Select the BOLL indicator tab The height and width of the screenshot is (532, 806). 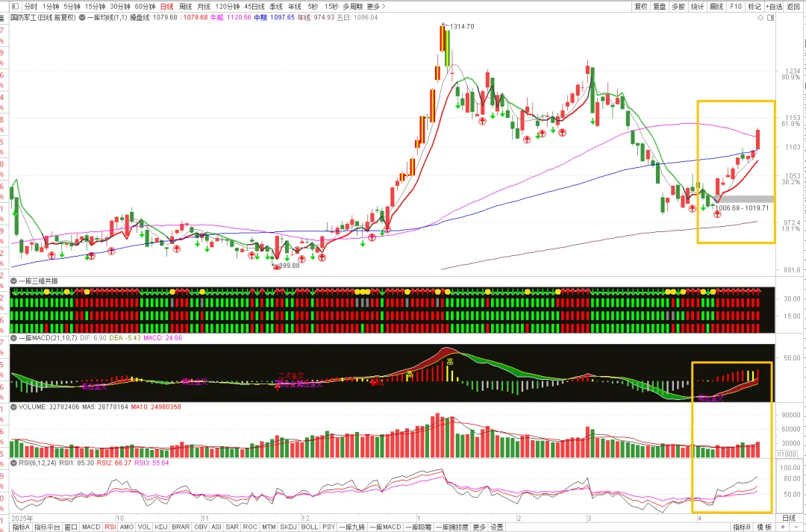[310, 527]
